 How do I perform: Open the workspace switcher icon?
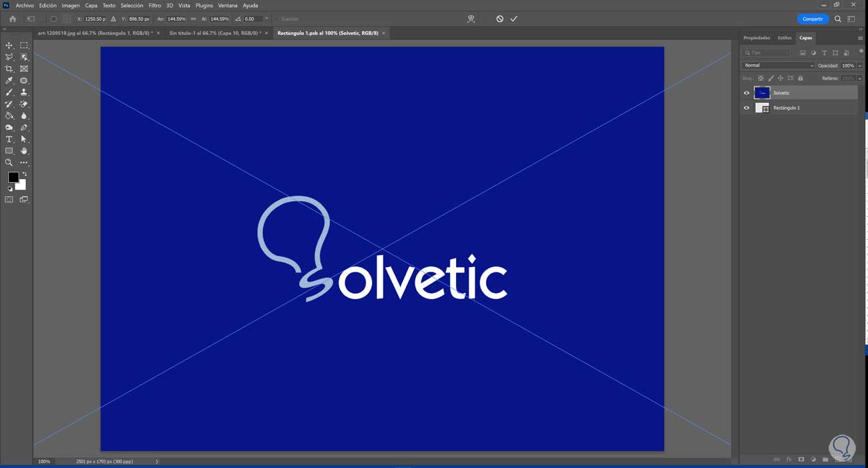point(851,19)
